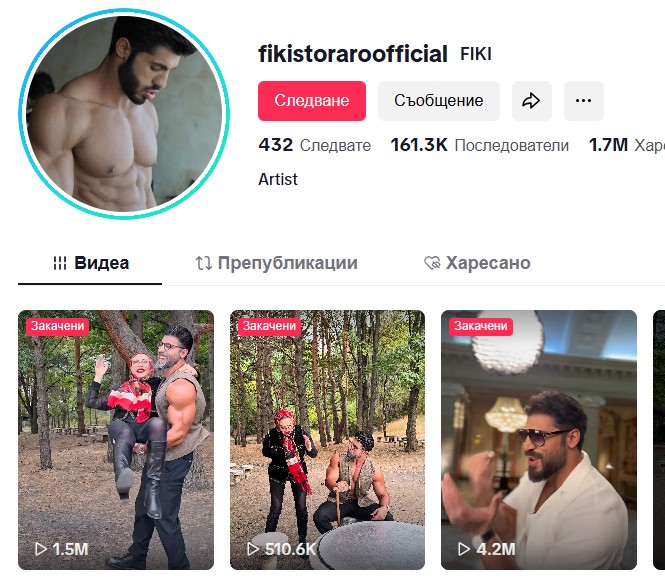The width and height of the screenshot is (665, 579).
Task: Open the 161.3K Последователи followers list
Action: click(x=480, y=145)
